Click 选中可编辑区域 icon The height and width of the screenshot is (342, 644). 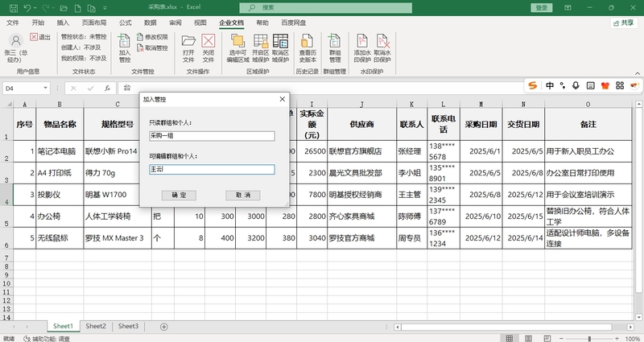(x=237, y=41)
